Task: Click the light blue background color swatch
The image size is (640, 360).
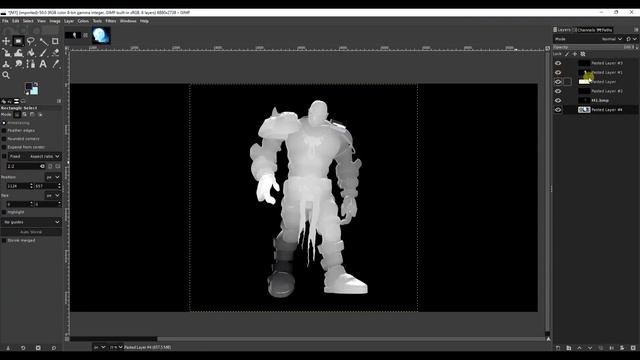Action: (x=34, y=91)
